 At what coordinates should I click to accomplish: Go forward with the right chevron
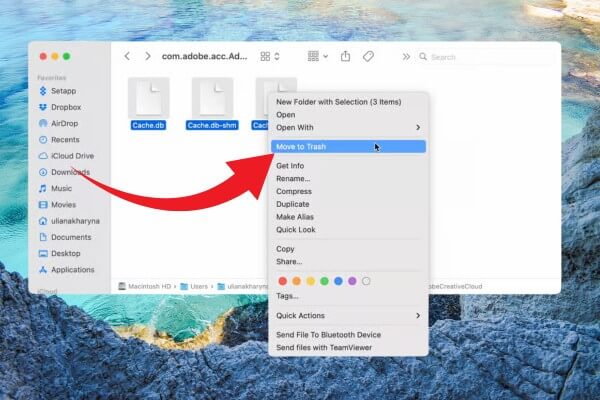tap(148, 57)
